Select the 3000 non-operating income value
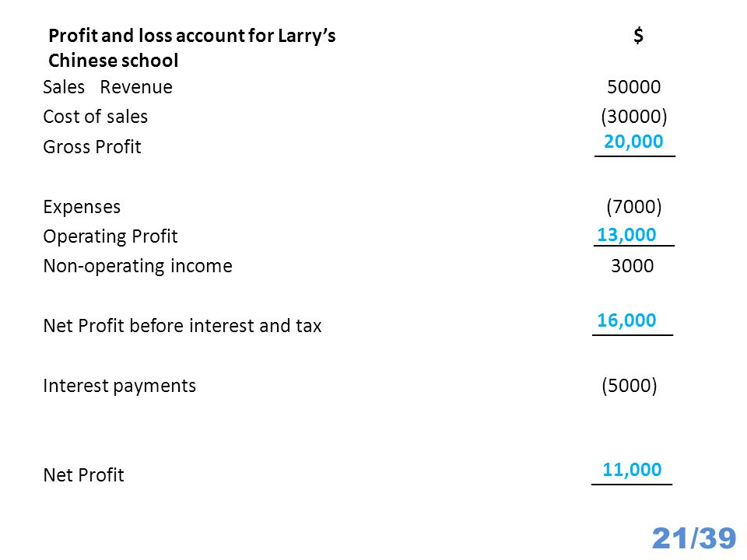 632,266
